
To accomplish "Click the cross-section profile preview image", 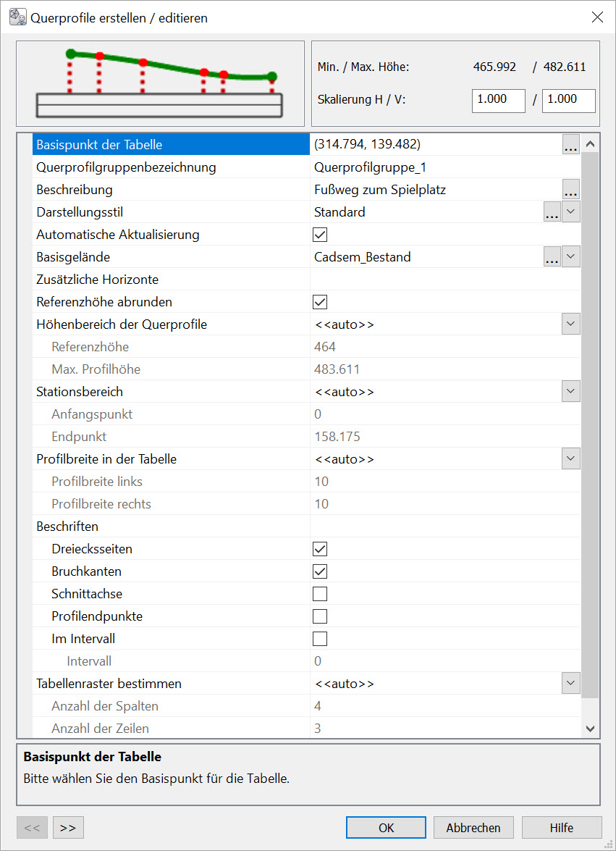I will coord(160,84).
